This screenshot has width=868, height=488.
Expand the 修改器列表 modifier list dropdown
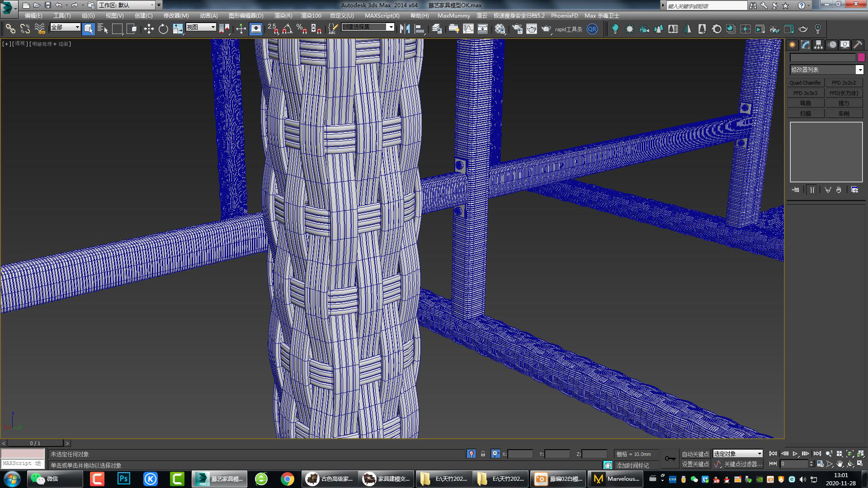[859, 70]
